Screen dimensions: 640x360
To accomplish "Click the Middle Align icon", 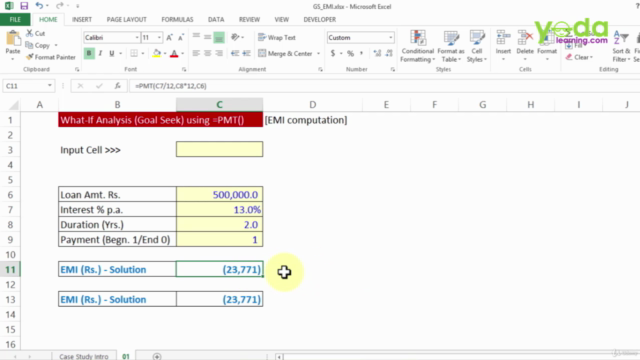I will point(207,37).
